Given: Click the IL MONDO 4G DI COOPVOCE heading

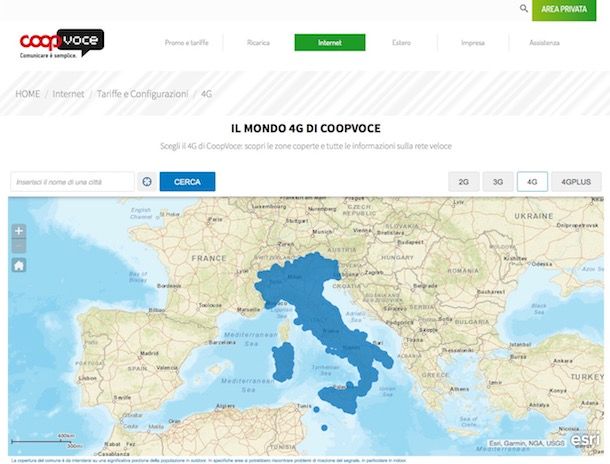Looking at the screenshot, I should point(306,128).
